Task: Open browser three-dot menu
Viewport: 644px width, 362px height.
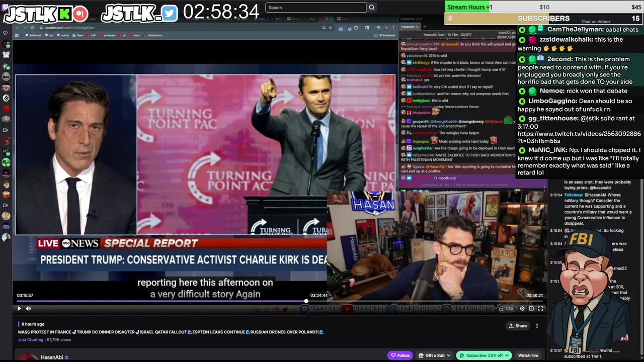Action: point(393,28)
